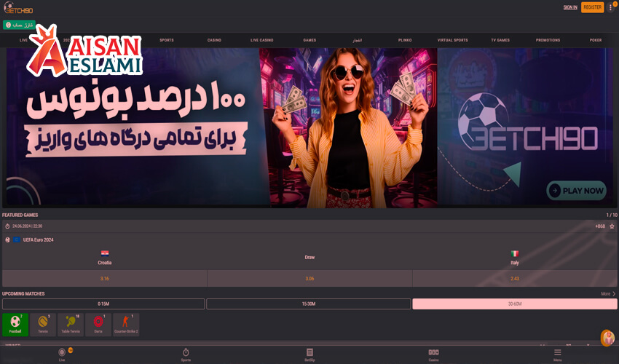Viewport: 619px width, 364px height.
Task: Open Sports stopwatch in the bottom bar
Action: 186,354
